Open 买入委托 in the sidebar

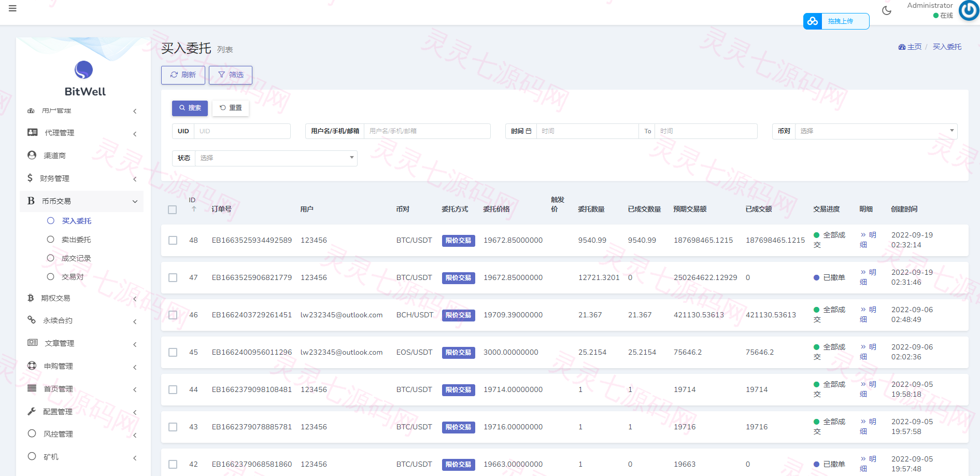coord(77,221)
